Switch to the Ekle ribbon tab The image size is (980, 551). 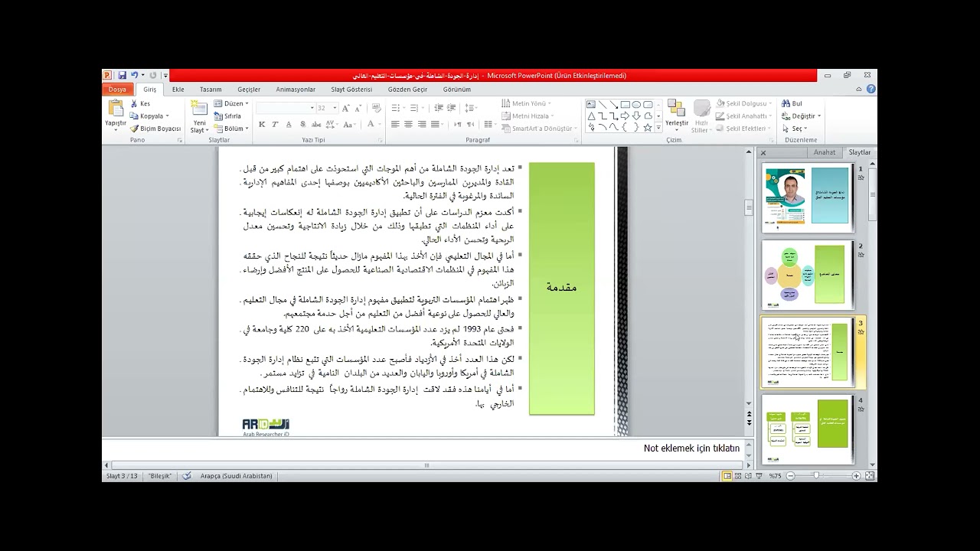pos(178,90)
